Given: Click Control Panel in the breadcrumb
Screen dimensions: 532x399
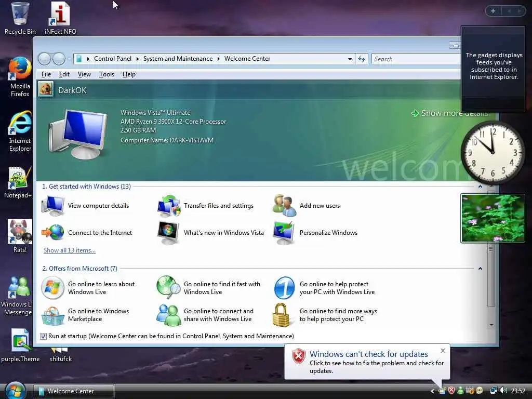Looking at the screenshot, I should click(113, 59).
